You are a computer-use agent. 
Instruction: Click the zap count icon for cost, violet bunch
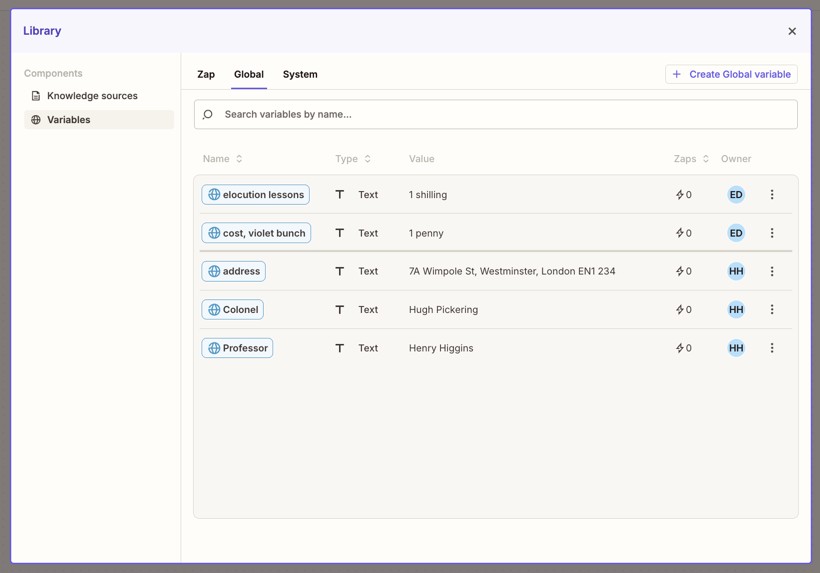pos(680,233)
